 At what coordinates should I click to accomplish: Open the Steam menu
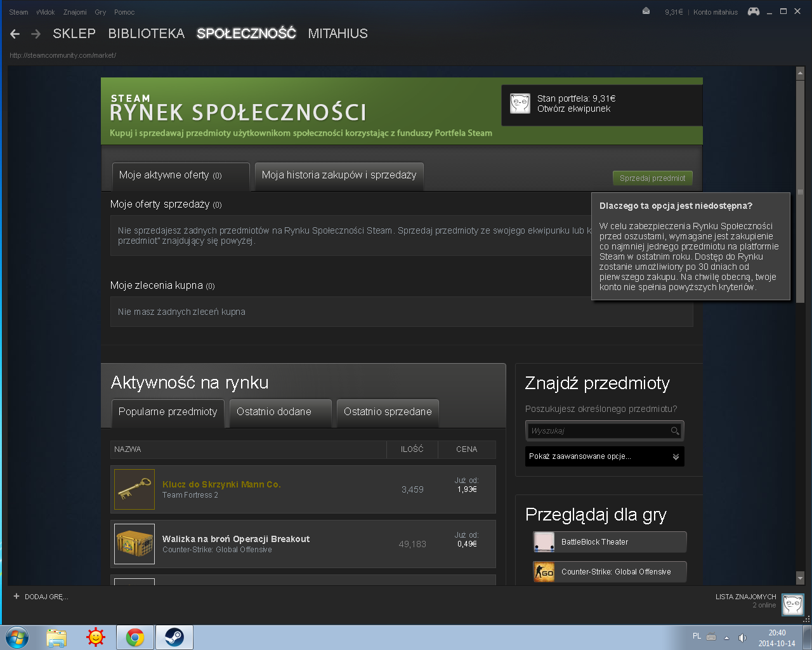(18, 12)
